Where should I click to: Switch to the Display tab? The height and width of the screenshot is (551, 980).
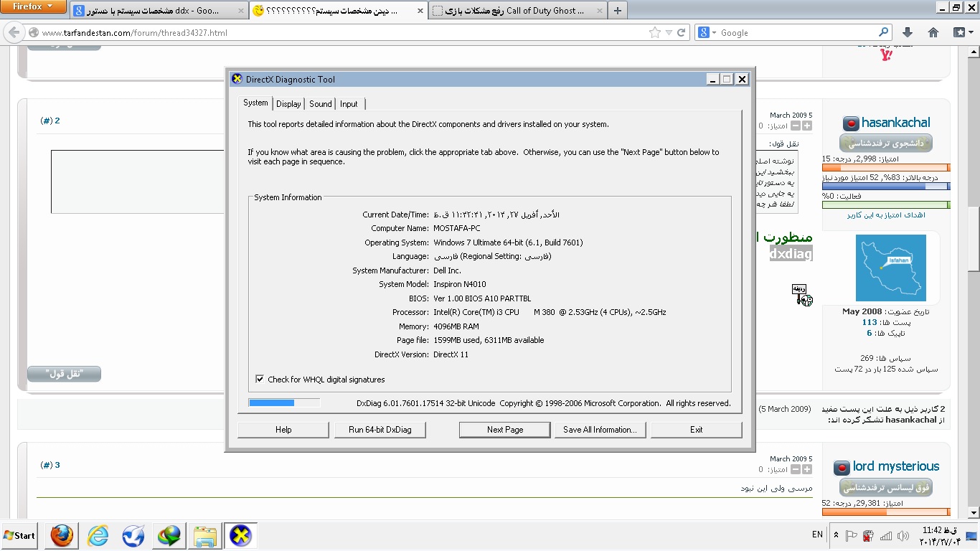point(288,104)
